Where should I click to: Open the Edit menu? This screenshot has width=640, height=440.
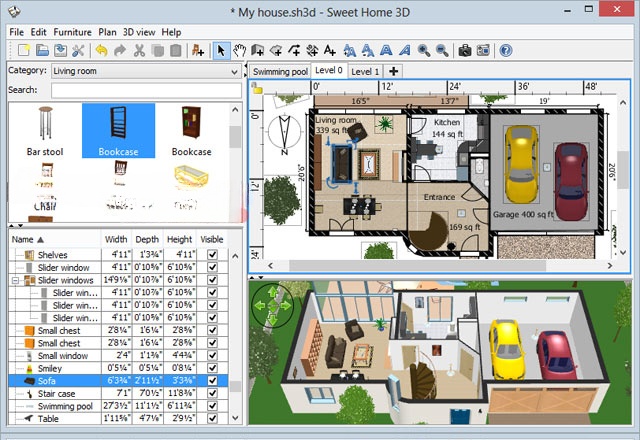(38, 32)
